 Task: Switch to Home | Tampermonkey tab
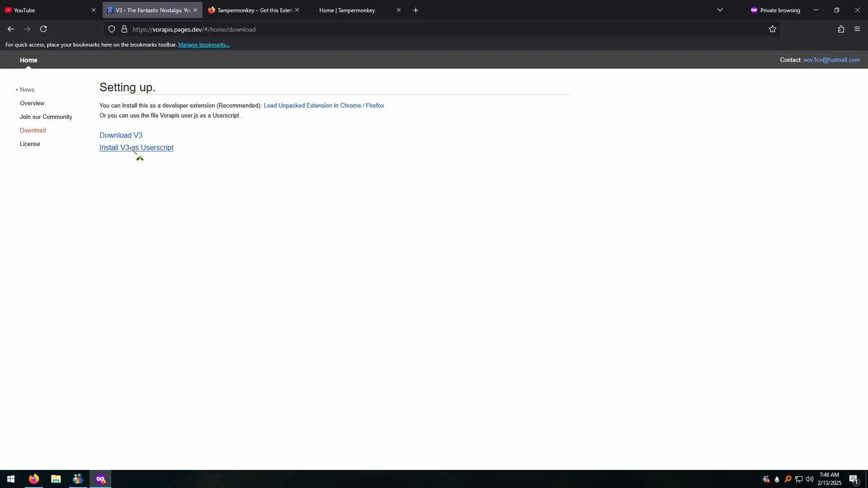click(x=347, y=10)
